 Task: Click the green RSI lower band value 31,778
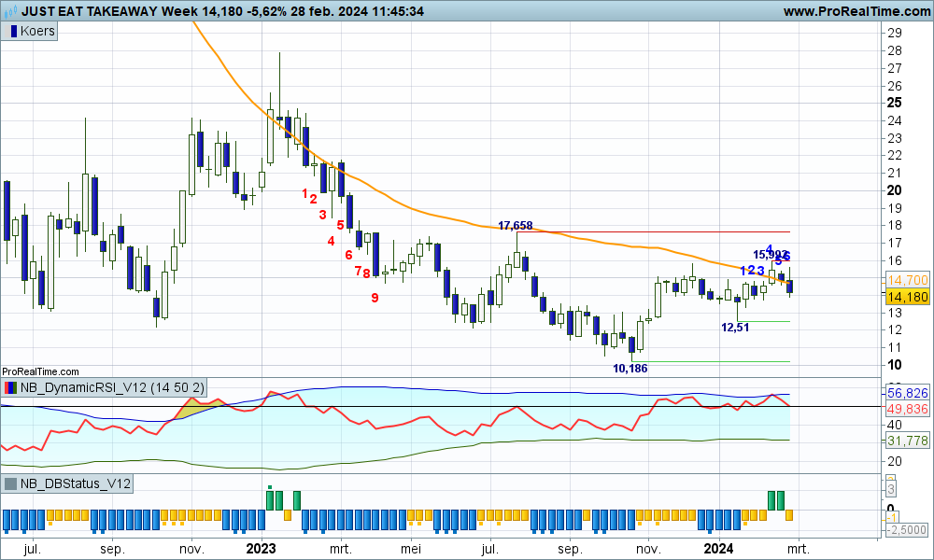(x=906, y=441)
